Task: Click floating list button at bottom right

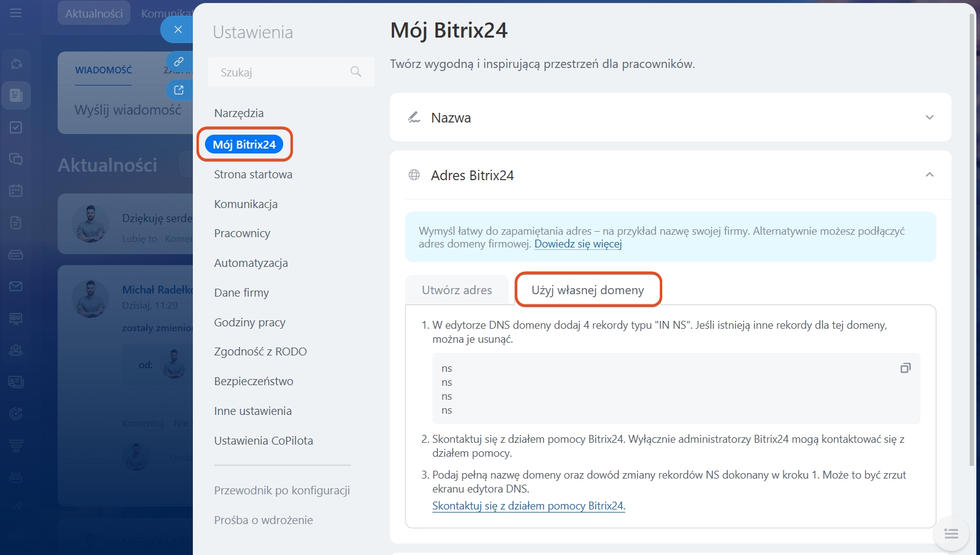Action: click(x=951, y=534)
